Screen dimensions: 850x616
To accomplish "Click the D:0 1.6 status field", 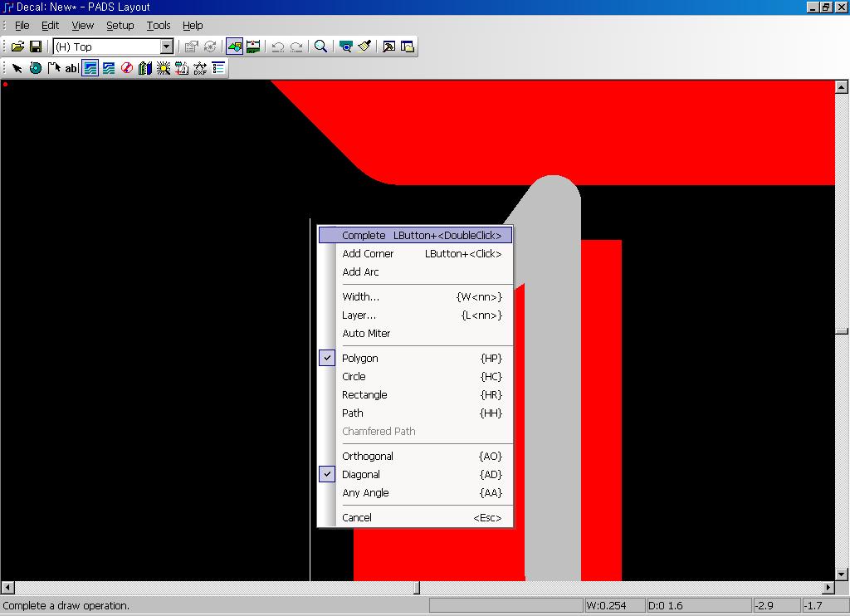I will pos(699,606).
